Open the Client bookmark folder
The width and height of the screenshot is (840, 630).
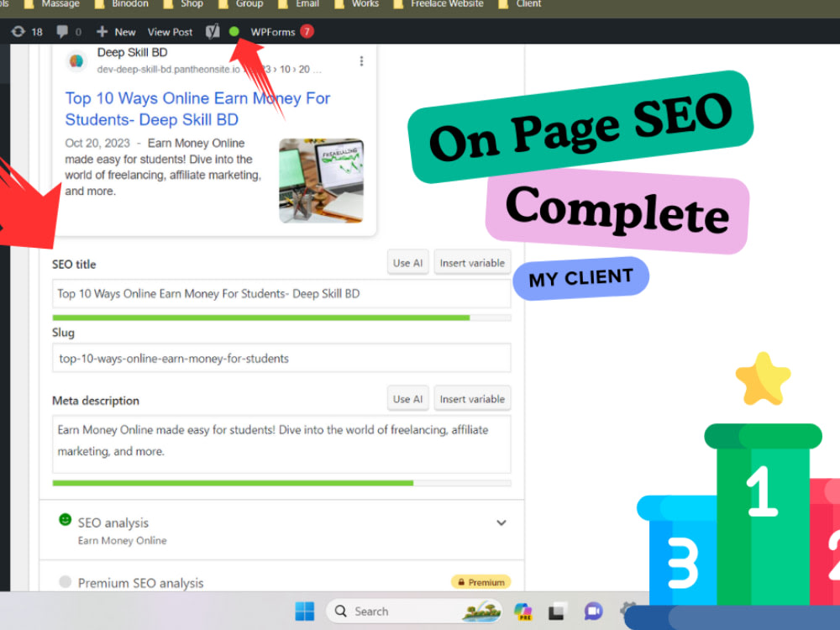520,4
